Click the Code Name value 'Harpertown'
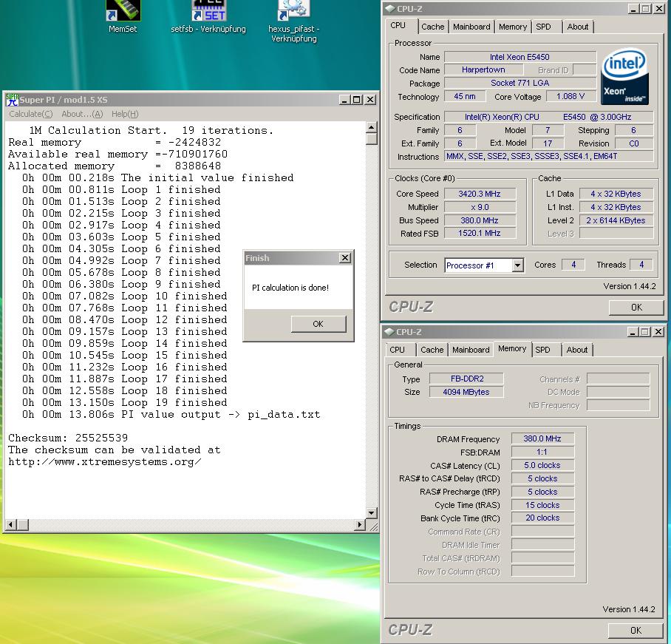Viewport: 671px width, 644px height. (x=483, y=70)
